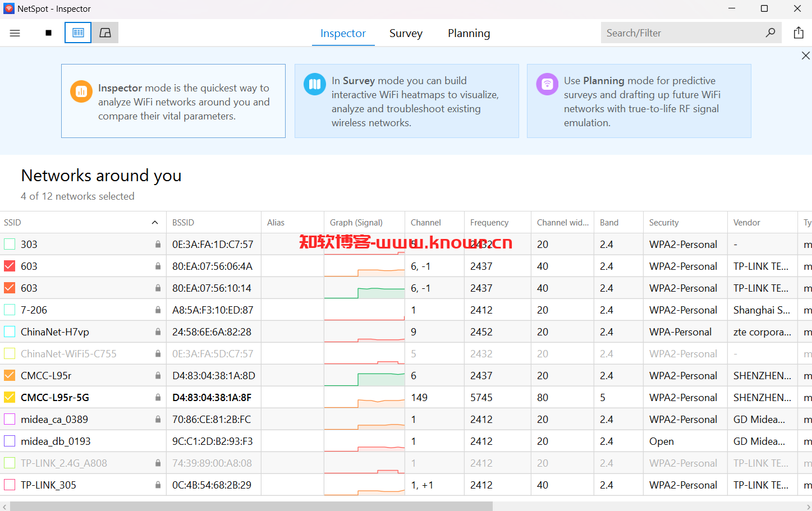The image size is (812, 511).
Task: Switch to the Survey tab
Action: point(406,33)
